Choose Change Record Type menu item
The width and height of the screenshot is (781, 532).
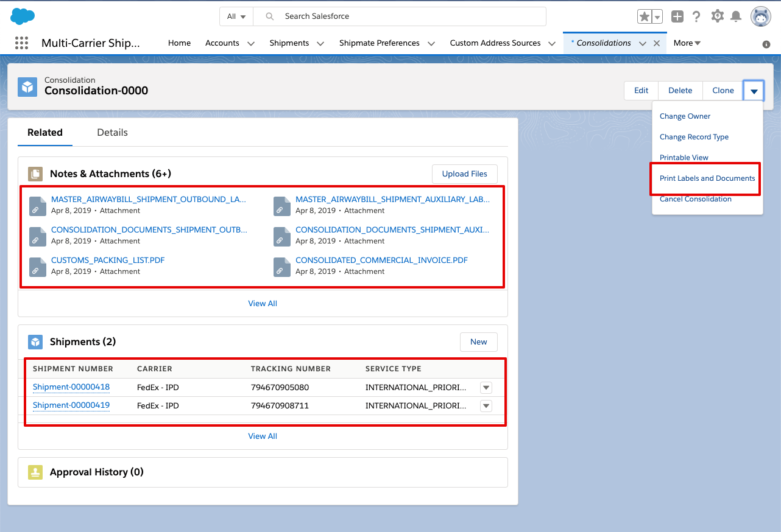694,137
